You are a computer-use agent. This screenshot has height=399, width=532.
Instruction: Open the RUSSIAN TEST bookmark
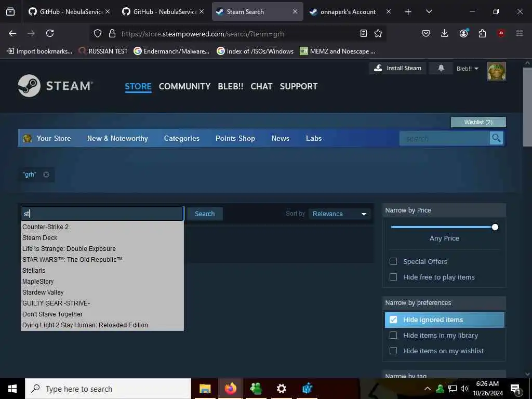click(x=103, y=51)
